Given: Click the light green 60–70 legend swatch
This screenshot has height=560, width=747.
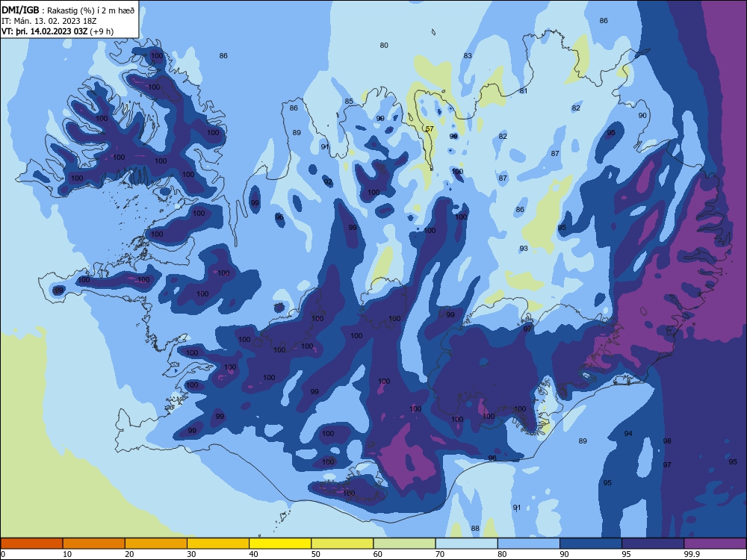Looking at the screenshot, I should pyautogui.click(x=404, y=544).
